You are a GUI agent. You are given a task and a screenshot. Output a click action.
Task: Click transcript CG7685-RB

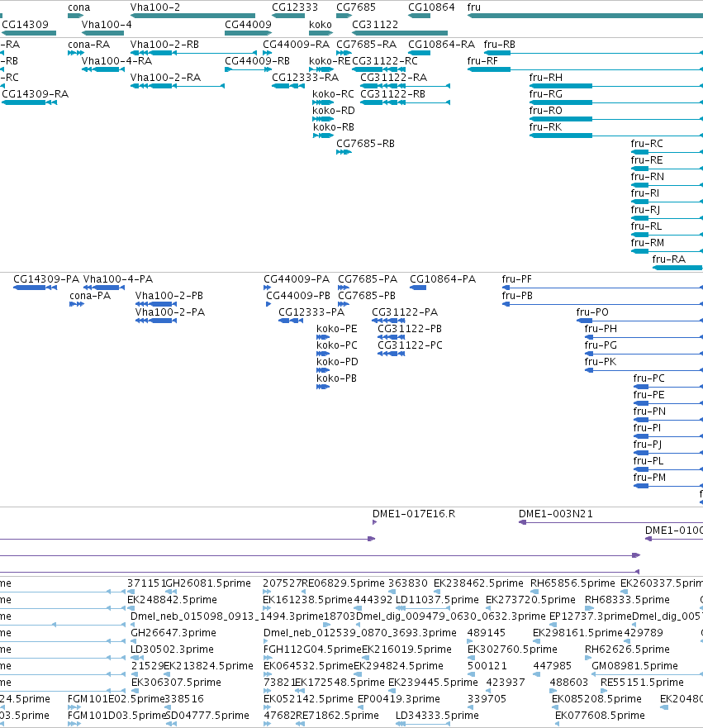click(x=344, y=152)
